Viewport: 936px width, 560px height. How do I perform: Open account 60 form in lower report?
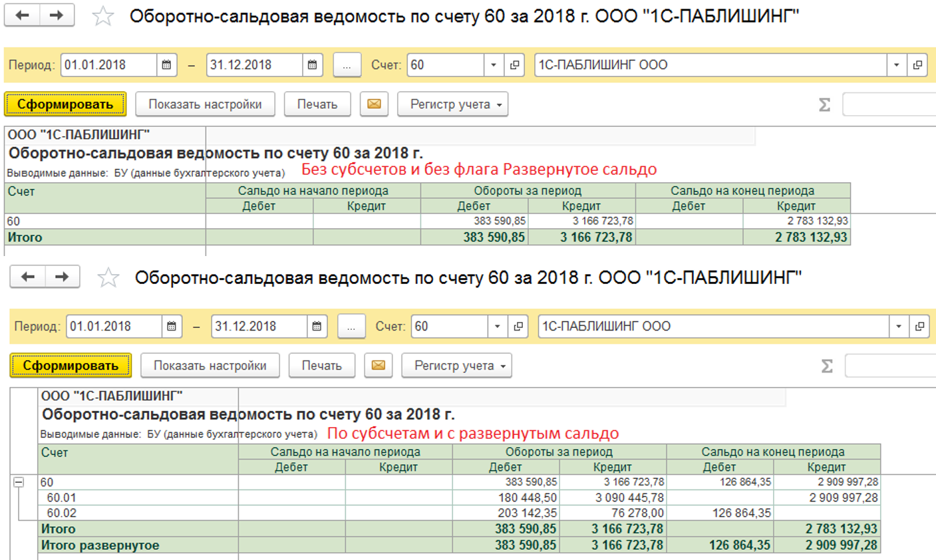(518, 327)
